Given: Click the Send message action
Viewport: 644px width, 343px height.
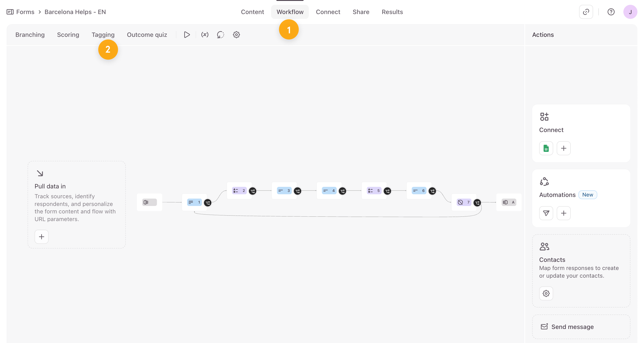Looking at the screenshot, I should click(x=581, y=327).
